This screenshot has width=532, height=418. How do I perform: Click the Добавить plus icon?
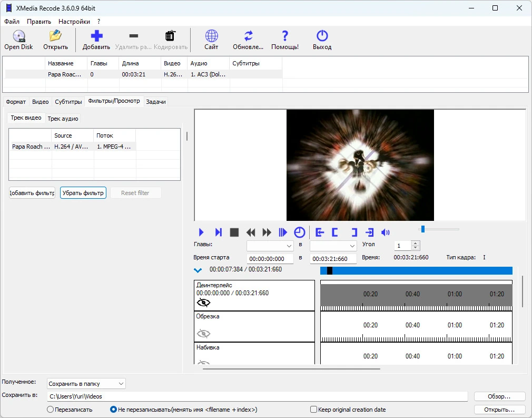(96, 36)
